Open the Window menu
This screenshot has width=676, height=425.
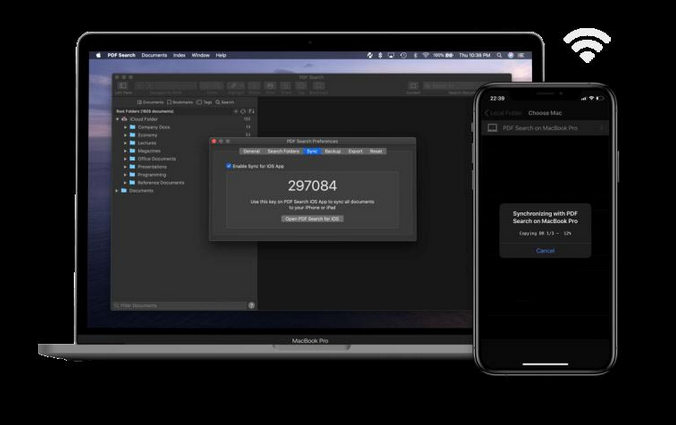click(x=200, y=55)
